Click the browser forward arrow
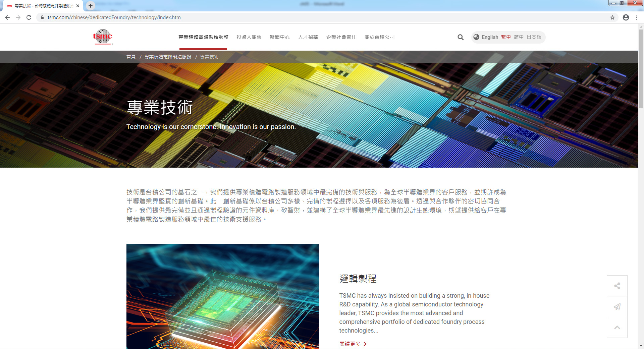 click(18, 17)
